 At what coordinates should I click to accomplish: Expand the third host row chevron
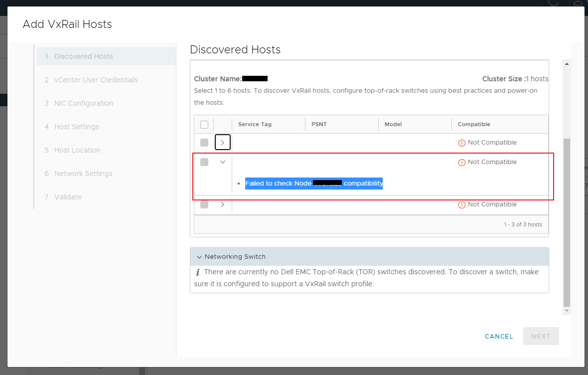pos(222,204)
